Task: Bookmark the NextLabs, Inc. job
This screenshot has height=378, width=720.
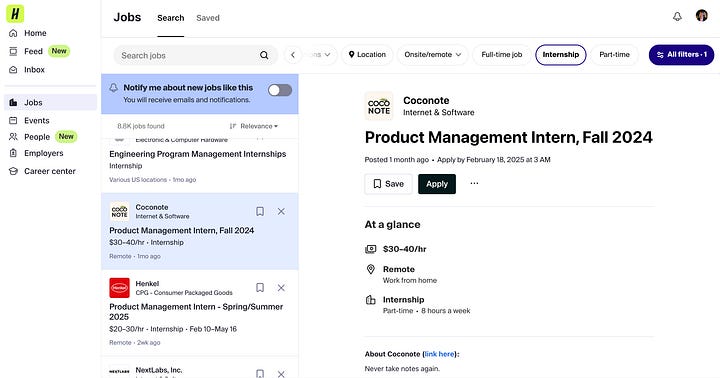Action: (260, 373)
